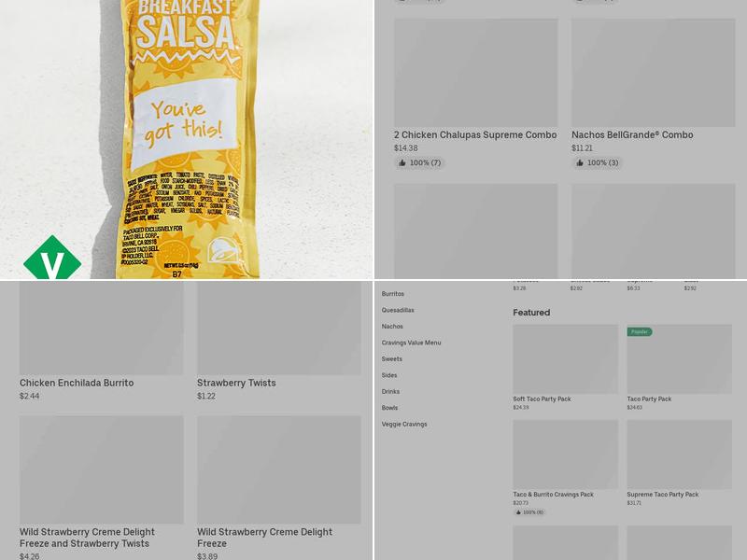The image size is (747, 560).
Task: Open the Burritos menu category
Action: tap(392, 294)
